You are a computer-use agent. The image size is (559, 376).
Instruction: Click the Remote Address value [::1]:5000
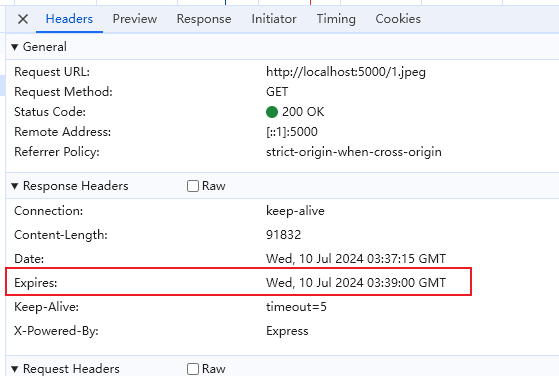(292, 132)
